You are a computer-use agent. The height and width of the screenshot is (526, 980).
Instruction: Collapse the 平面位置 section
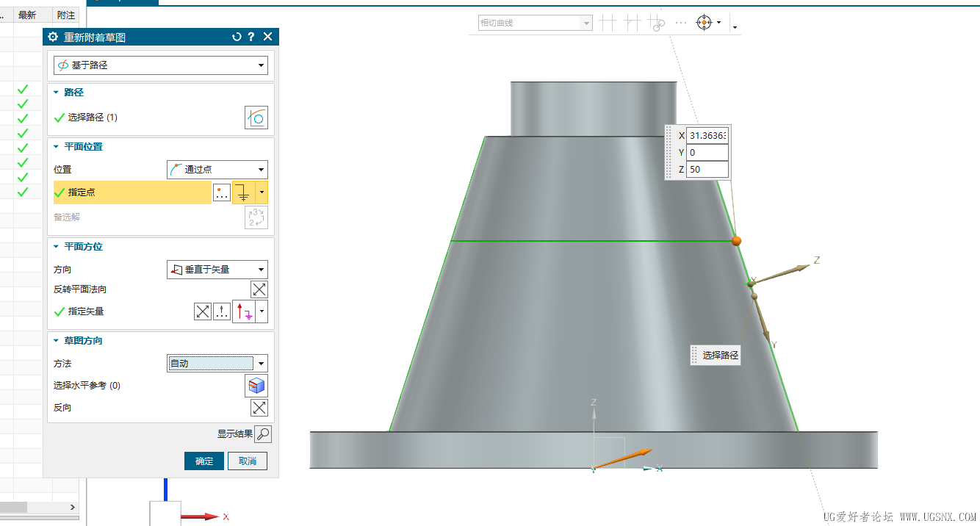(x=56, y=147)
